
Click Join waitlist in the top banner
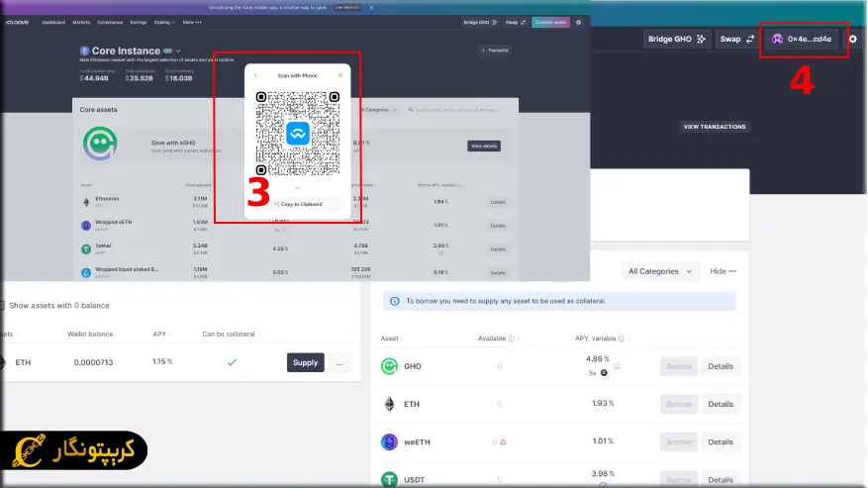pyautogui.click(x=347, y=7)
